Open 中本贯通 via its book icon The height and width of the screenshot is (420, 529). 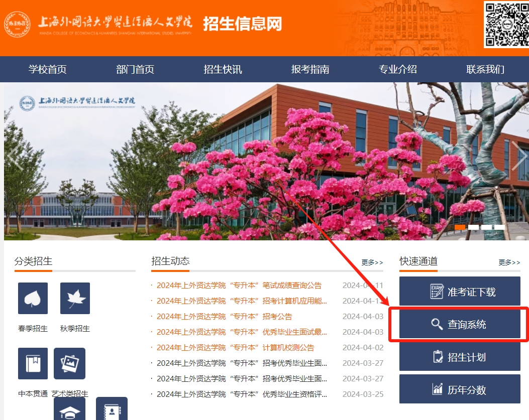point(32,363)
